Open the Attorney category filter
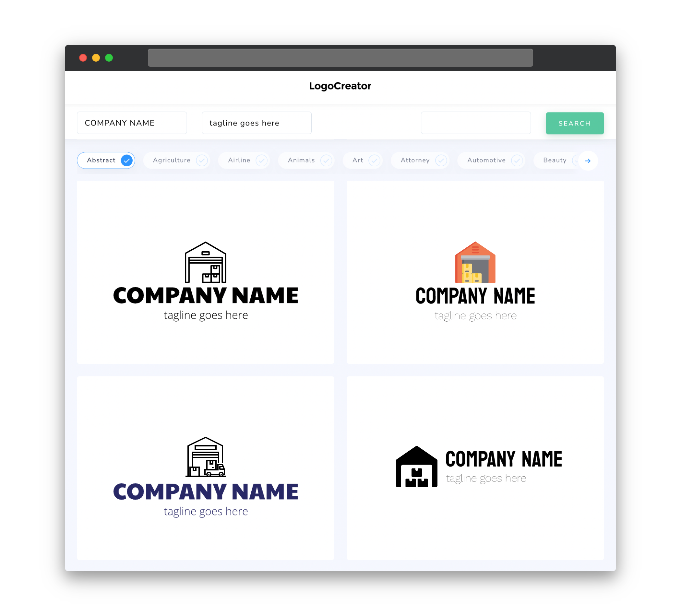681x616 pixels. pyautogui.click(x=422, y=160)
